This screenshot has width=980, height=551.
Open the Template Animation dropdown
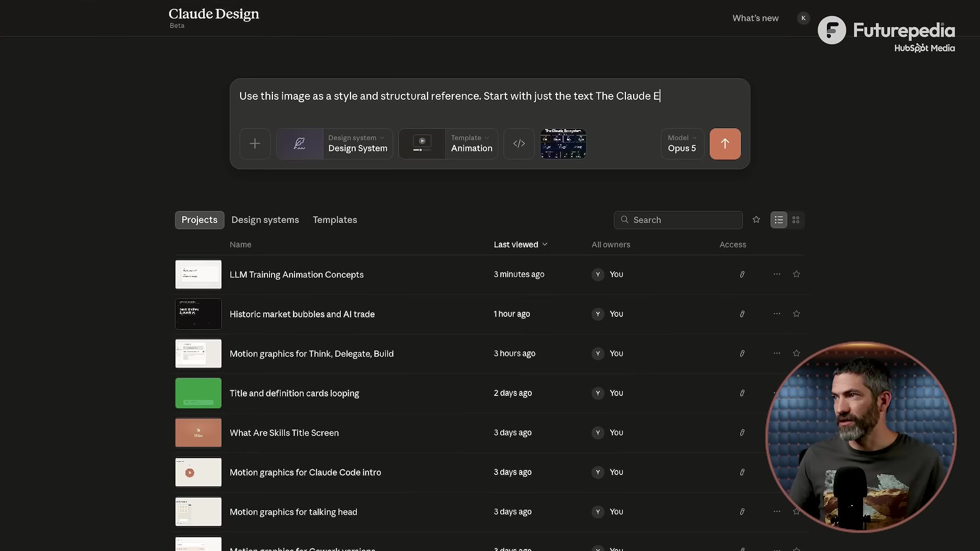(x=448, y=144)
